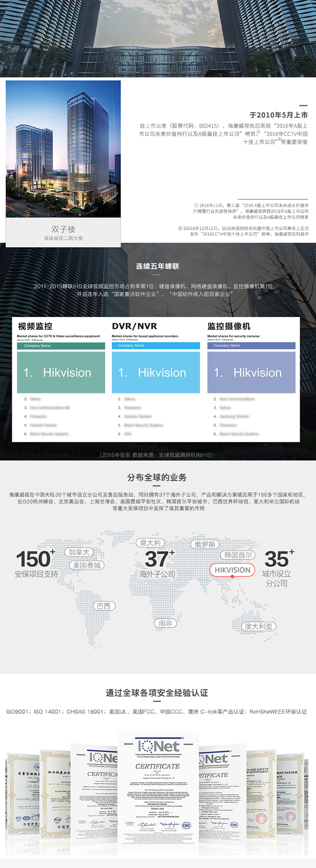Click the 监控摄像机 card title
The height and width of the screenshot is (868, 316).
tap(229, 326)
